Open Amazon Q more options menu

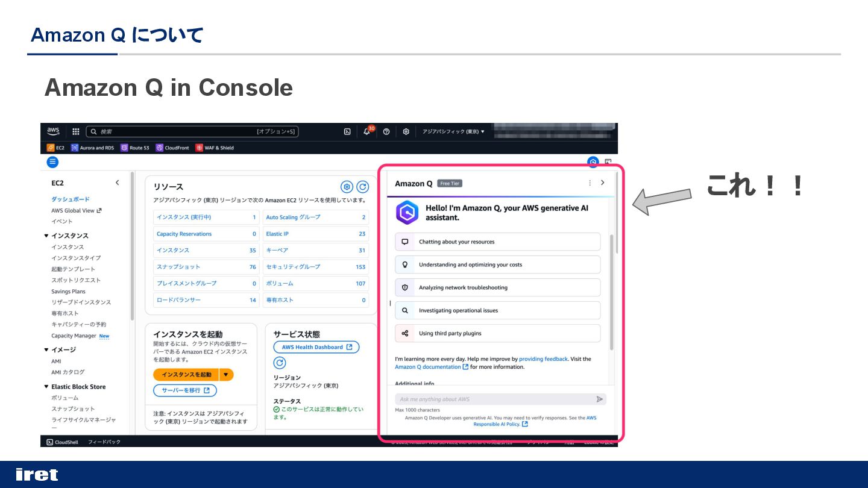pos(590,183)
